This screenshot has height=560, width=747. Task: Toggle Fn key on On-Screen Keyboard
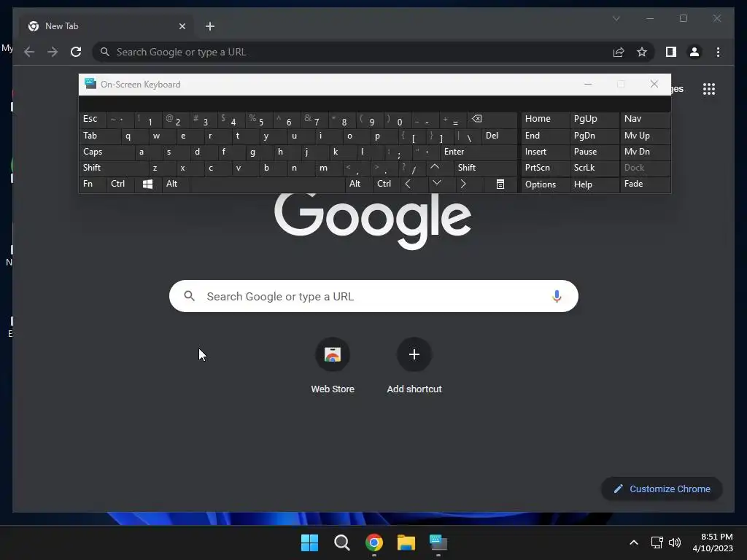93,184
